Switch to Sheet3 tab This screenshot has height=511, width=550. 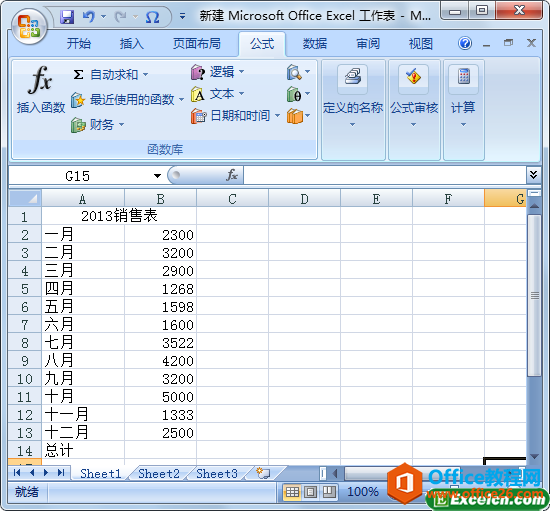coord(217,473)
